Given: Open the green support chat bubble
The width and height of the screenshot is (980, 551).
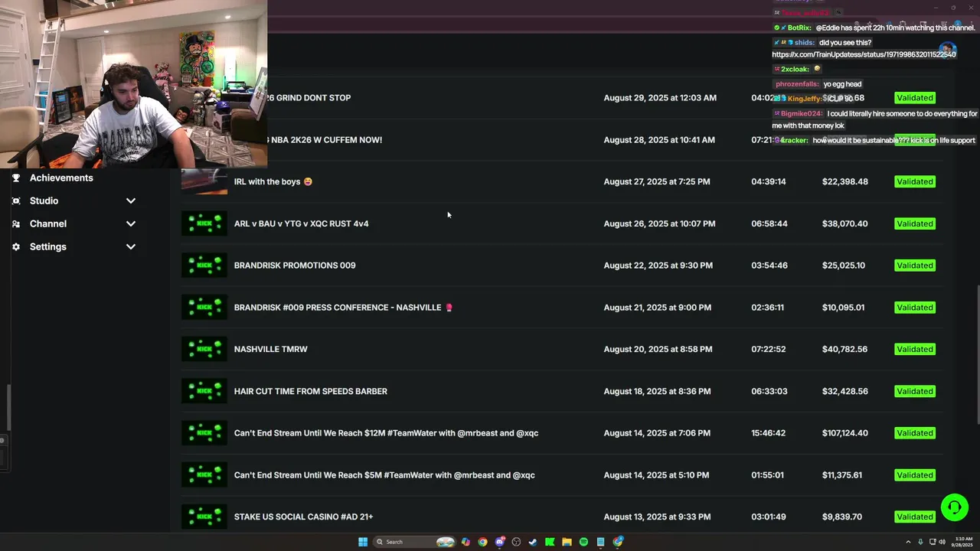Looking at the screenshot, I should 954,507.
